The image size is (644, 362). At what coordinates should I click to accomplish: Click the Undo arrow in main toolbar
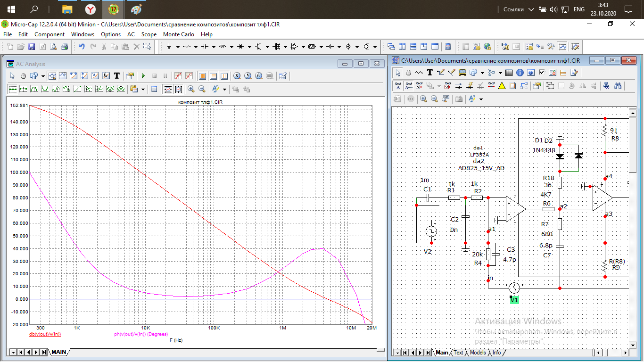coord(82,47)
